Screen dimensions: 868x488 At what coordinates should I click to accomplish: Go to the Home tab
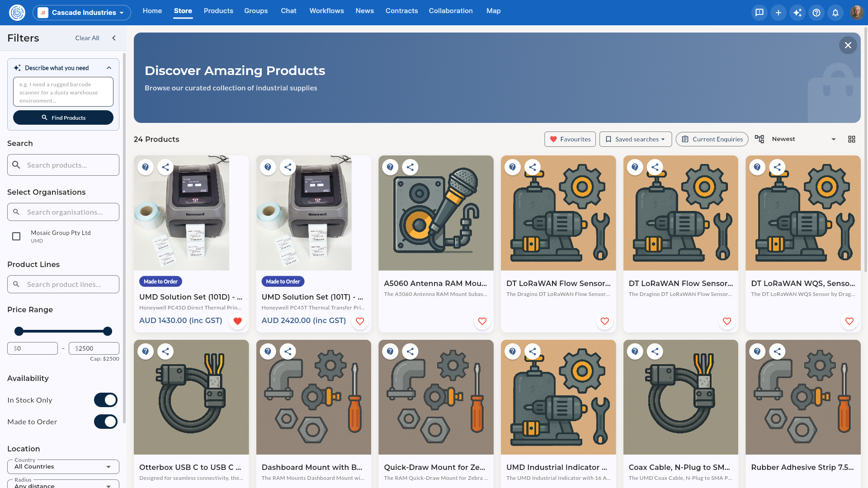[x=152, y=11]
